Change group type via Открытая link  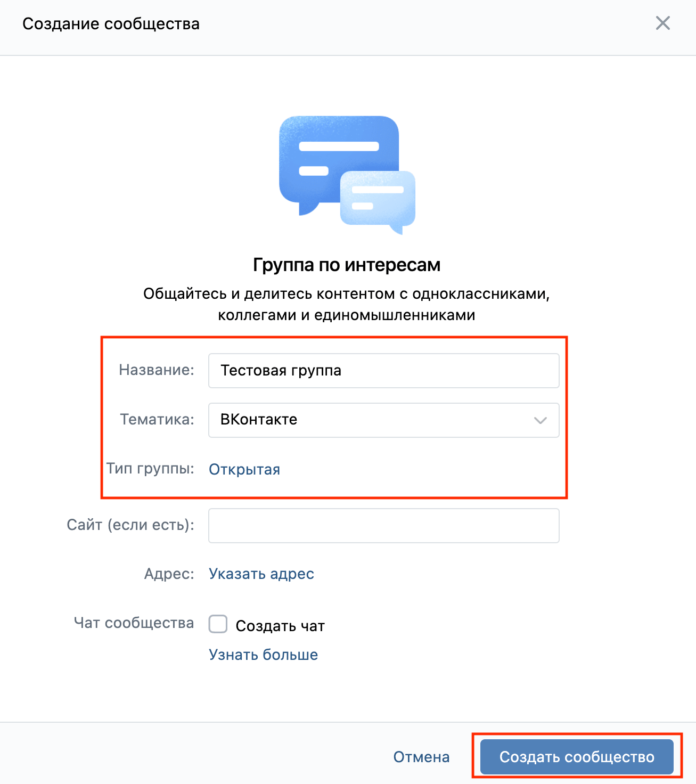click(244, 469)
